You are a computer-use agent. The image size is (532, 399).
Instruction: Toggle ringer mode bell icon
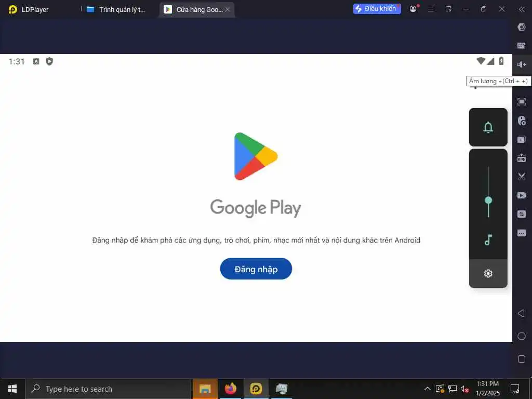coord(488,127)
